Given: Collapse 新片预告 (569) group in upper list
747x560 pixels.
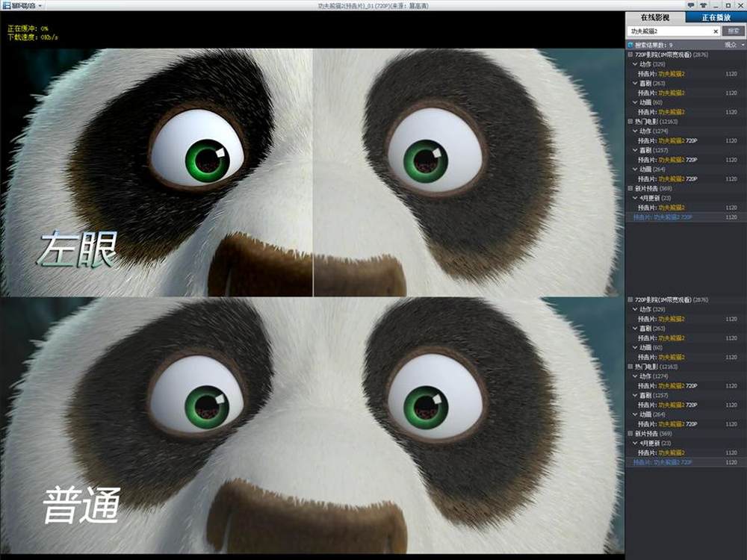Looking at the screenshot, I should pos(630,189).
